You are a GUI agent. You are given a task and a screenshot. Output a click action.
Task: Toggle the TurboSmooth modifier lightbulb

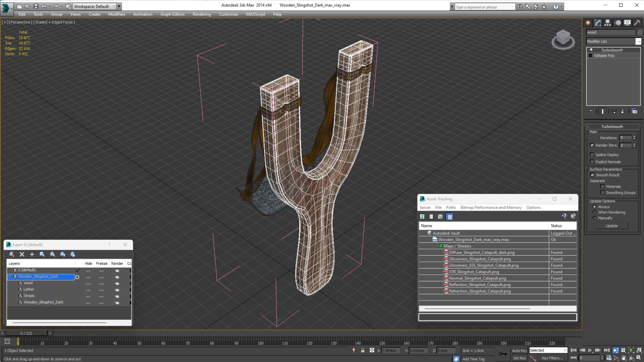(591, 50)
